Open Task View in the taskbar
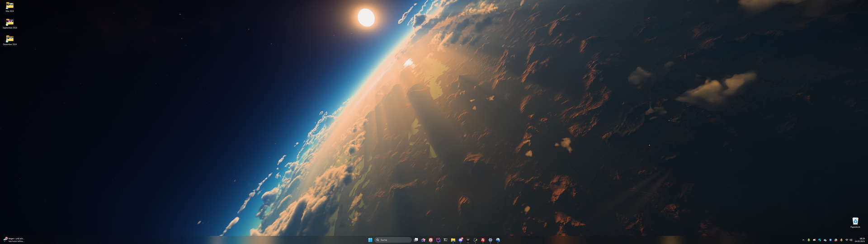This screenshot has width=868, height=244. [x=416, y=240]
